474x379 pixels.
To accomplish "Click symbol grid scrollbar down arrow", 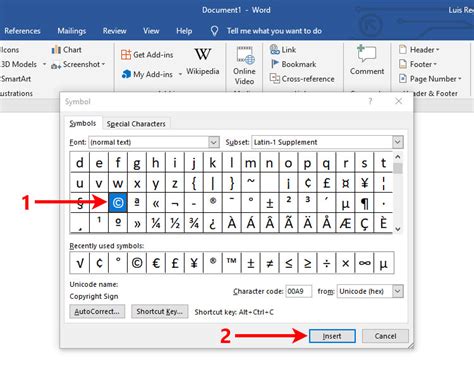I will pos(398,229).
